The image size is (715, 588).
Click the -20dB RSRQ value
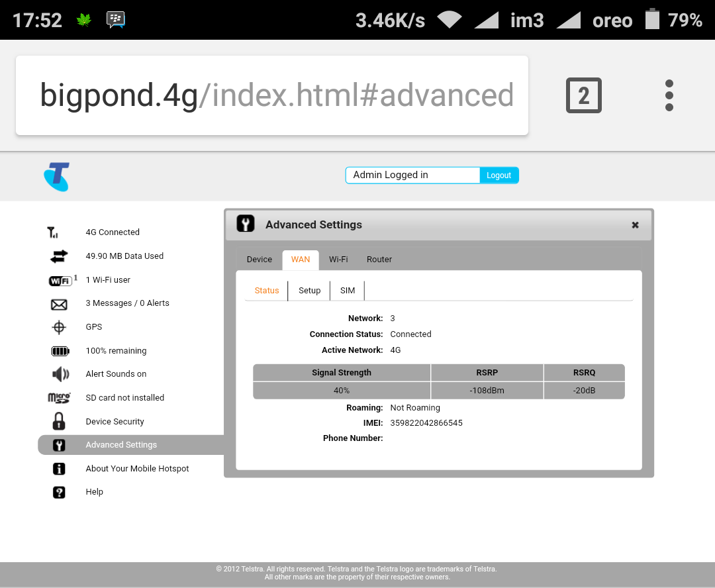pos(584,391)
